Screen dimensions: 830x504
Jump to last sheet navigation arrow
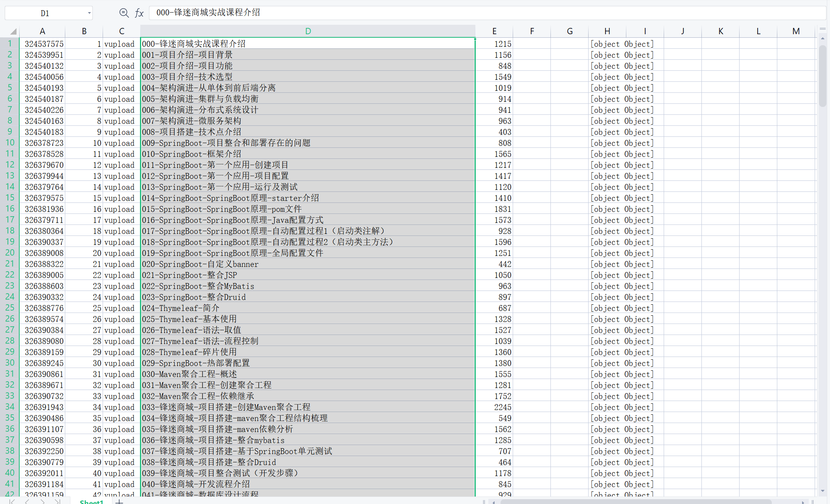[x=57, y=502]
